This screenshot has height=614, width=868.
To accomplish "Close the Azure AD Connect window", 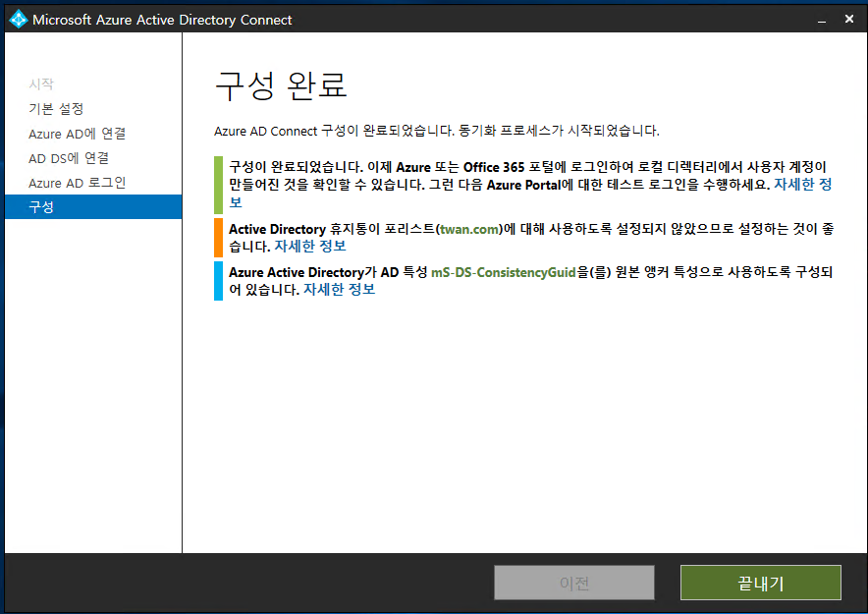I will (849, 20).
